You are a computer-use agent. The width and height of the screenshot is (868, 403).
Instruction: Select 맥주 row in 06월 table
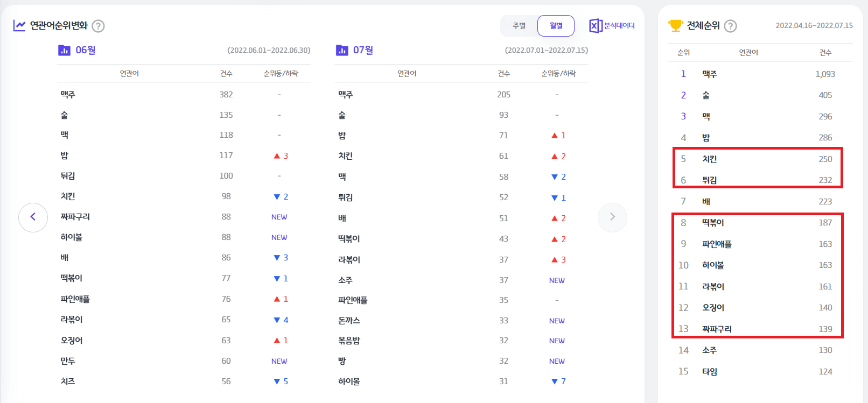pyautogui.click(x=184, y=94)
